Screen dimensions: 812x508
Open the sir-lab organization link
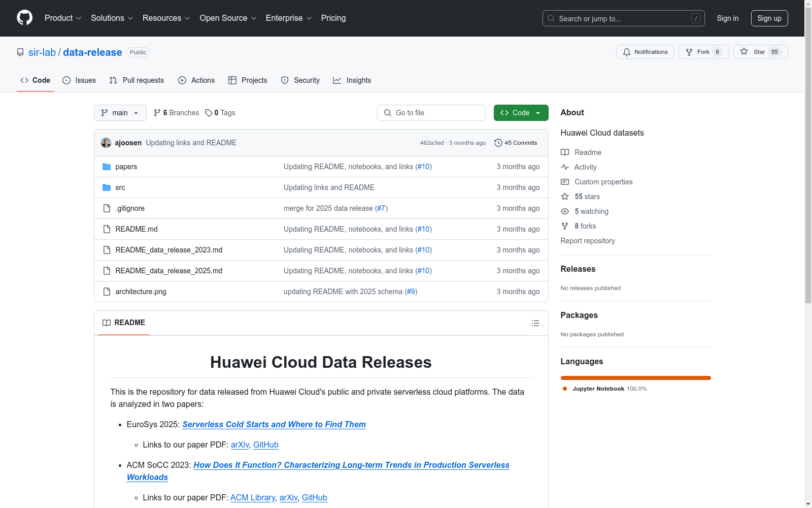click(x=42, y=52)
